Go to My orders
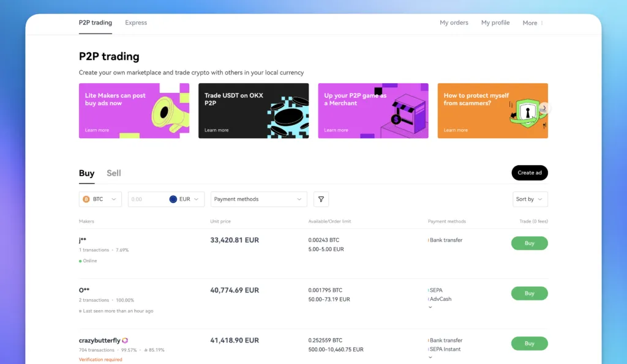Screen dimensions: 627x364 pyautogui.click(x=454, y=23)
